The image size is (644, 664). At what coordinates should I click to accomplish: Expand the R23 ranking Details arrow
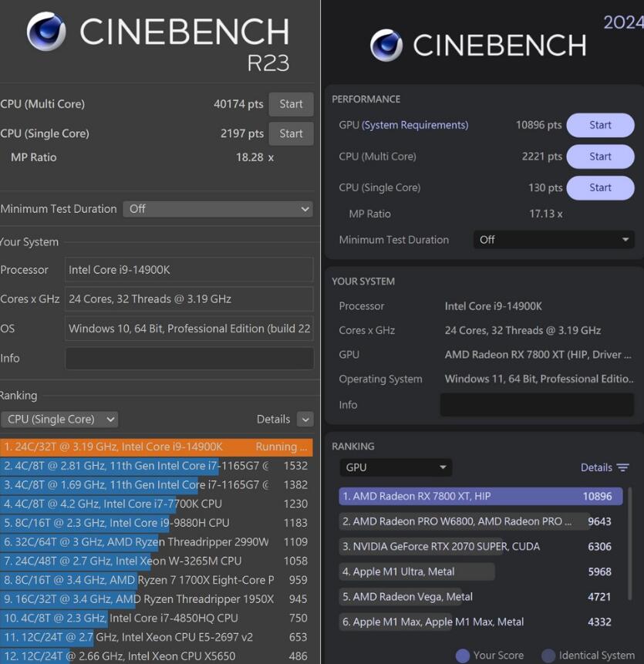click(305, 420)
